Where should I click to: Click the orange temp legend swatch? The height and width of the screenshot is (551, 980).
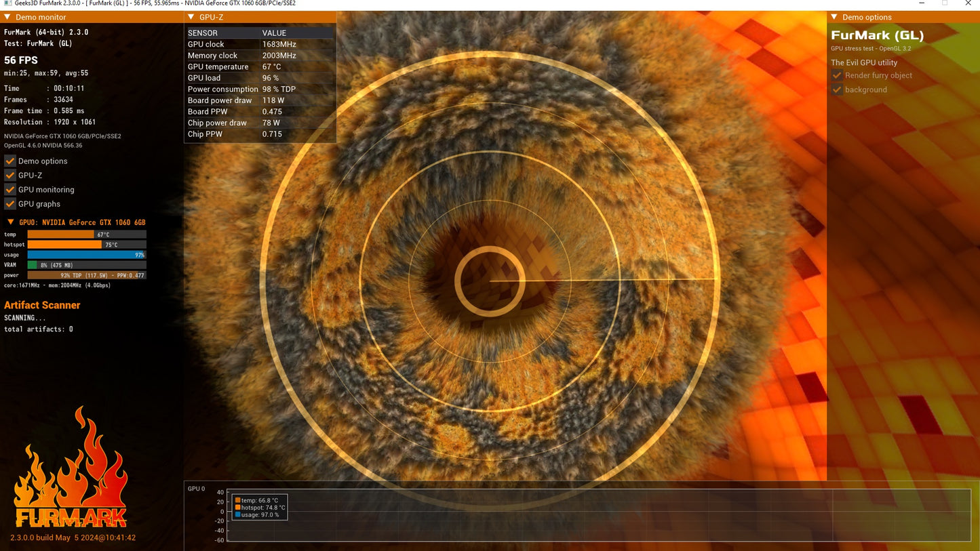(238, 500)
